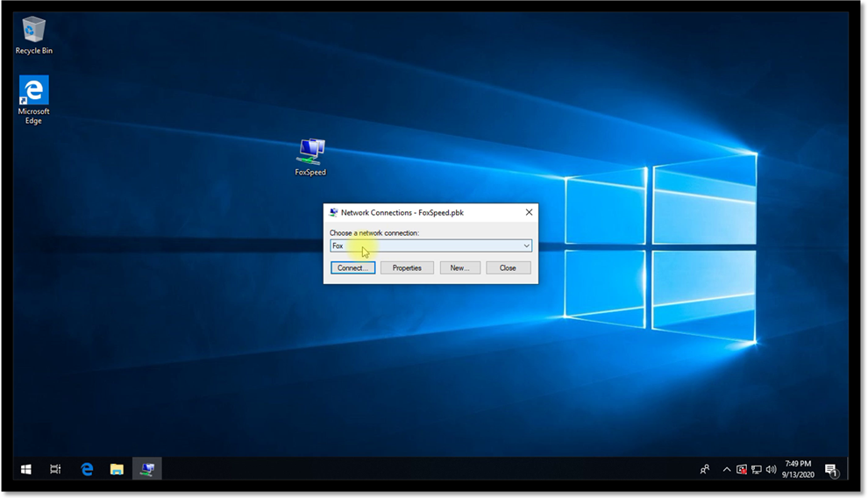Click the network status tray icon
Screen dimensions: 868x498
tap(756, 469)
